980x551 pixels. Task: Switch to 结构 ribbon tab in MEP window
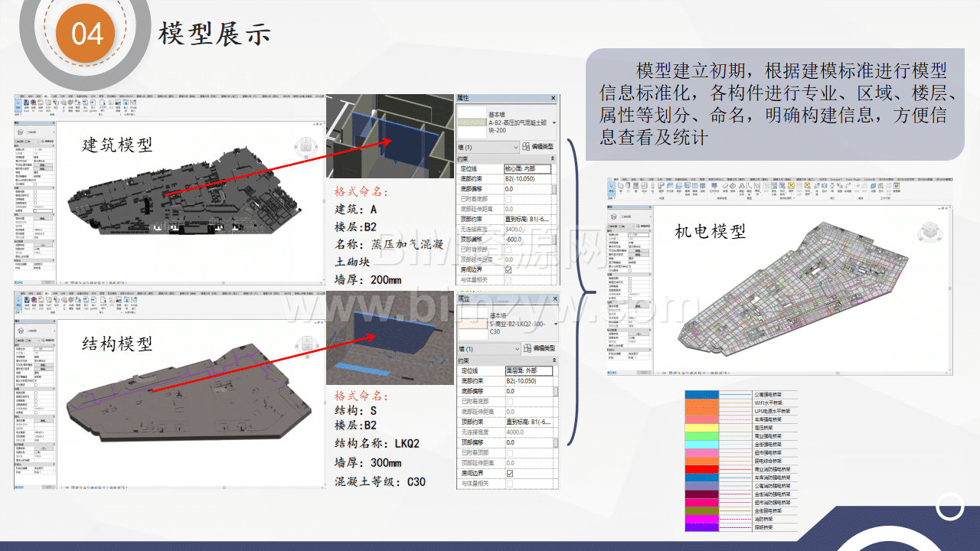[625, 179]
